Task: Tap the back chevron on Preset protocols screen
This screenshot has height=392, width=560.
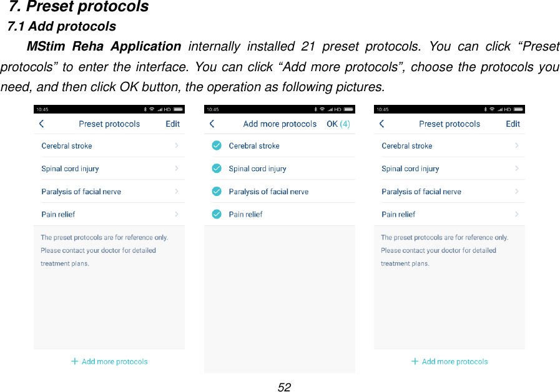Action: 41,124
